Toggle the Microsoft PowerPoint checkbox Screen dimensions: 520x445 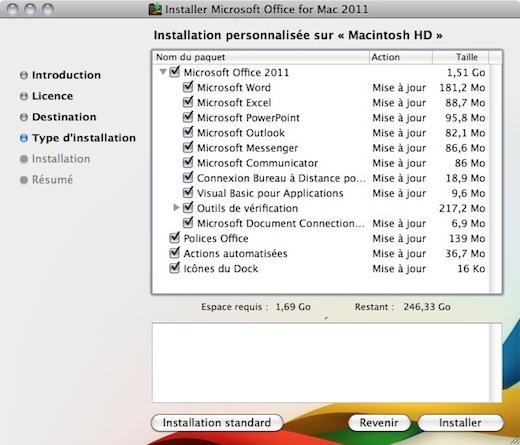pos(188,117)
